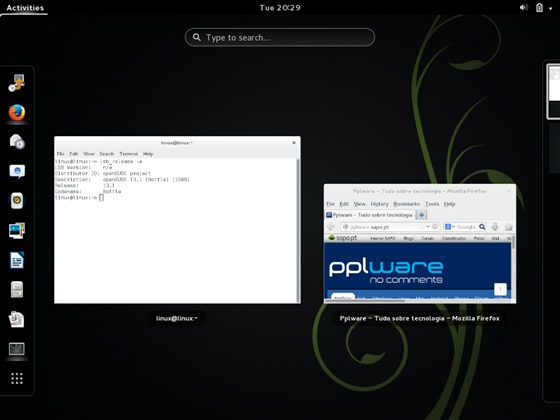Image resolution: width=560 pixels, height=420 pixels.
Task: Open the Evolution mail icon in dash
Action: click(17, 142)
